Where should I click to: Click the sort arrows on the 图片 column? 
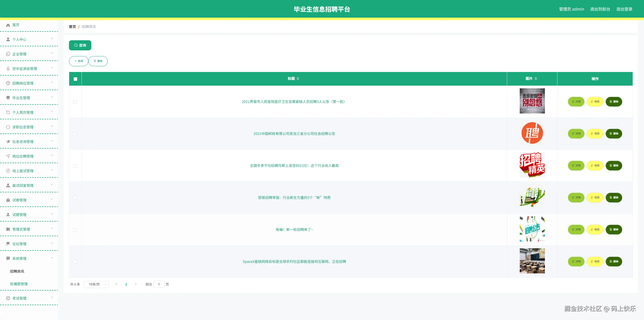[536, 79]
